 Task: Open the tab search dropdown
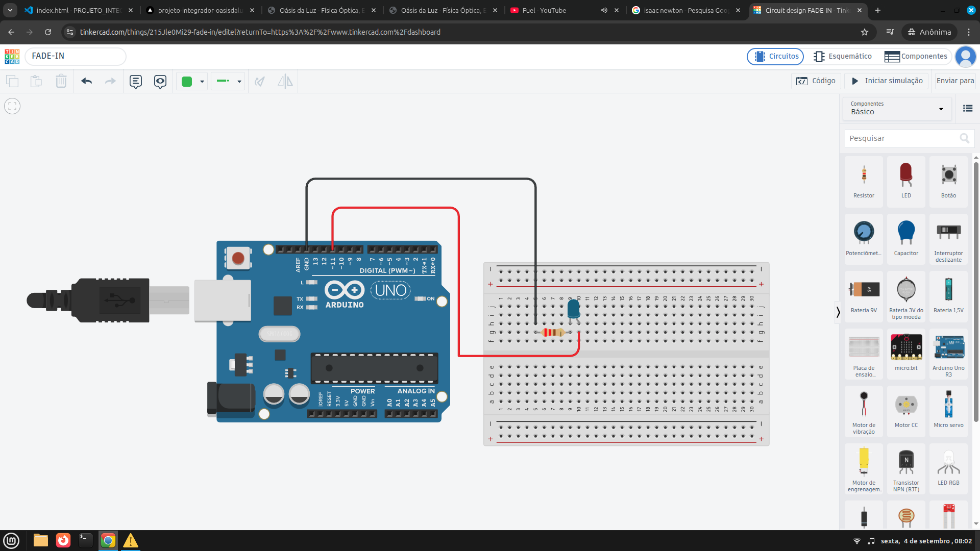pyautogui.click(x=10, y=10)
